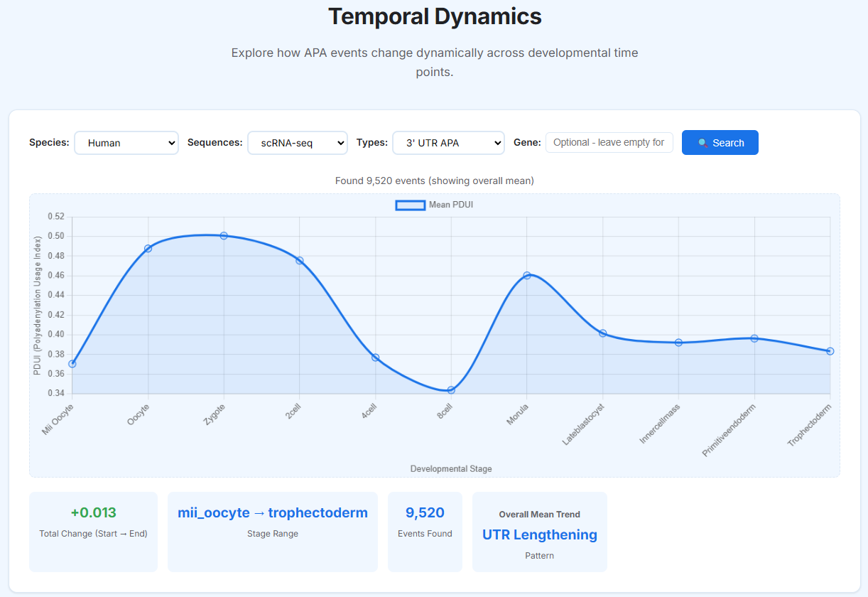Click the 'UTR Lengthening' pattern text
Viewport: 868px width, 597px height.
[x=540, y=534]
